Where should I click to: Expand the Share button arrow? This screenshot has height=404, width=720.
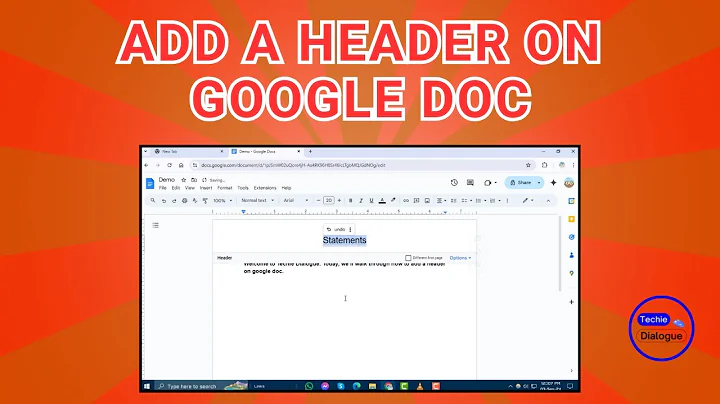pyautogui.click(x=539, y=183)
